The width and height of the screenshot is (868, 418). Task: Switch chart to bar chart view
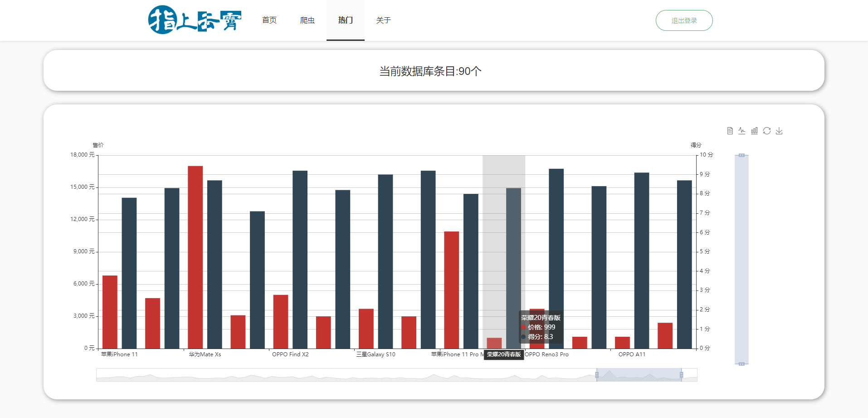[x=754, y=131]
